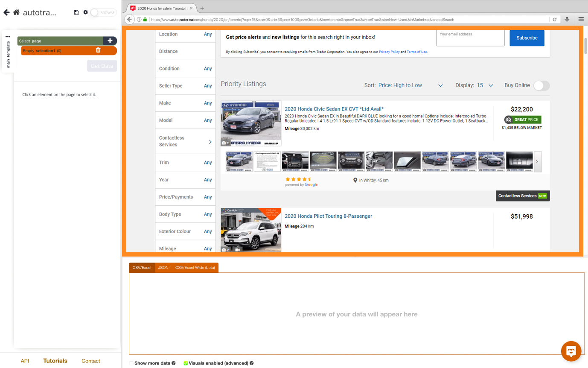The width and height of the screenshot is (588, 368).
Task: Open 2020 Honda Pilot Touring listing title
Action: coord(328,216)
